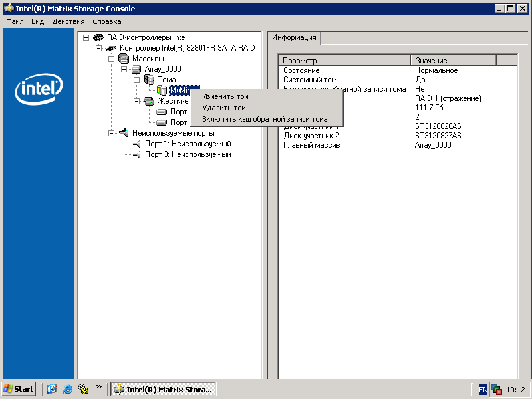Viewport: 532px width, 399px height.
Task: Select Неиспользуемые порты tree label
Action: tap(173, 133)
